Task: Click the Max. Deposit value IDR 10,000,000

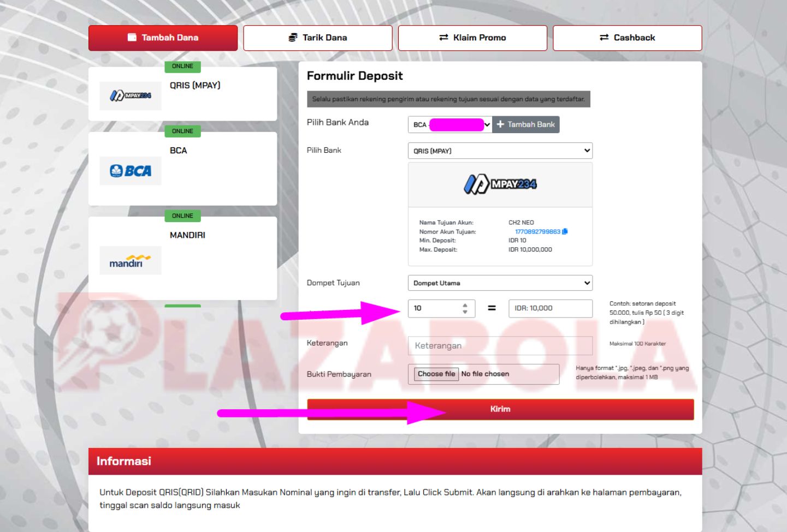Action: point(530,249)
